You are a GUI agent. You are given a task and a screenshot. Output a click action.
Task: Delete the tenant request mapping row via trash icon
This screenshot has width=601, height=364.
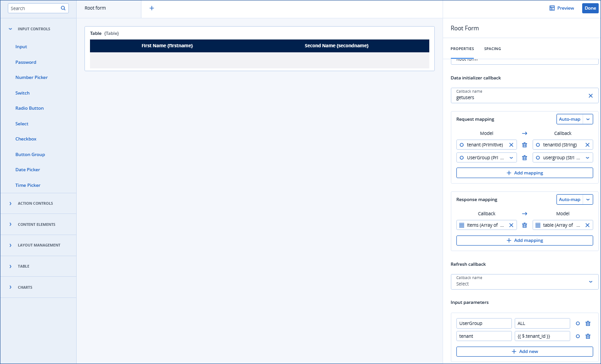point(525,145)
